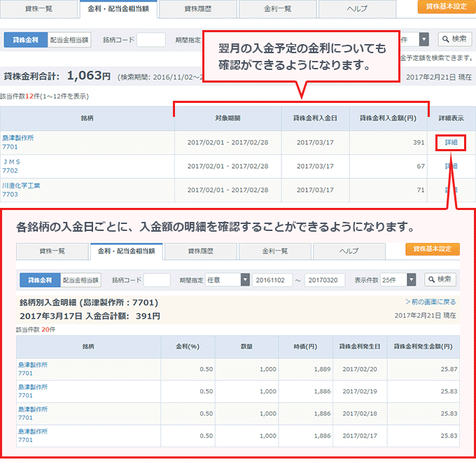Viewport: 476px width, 462px height.
Task: Open 詳細 link for the 島津製作所 row
Action: click(451, 142)
